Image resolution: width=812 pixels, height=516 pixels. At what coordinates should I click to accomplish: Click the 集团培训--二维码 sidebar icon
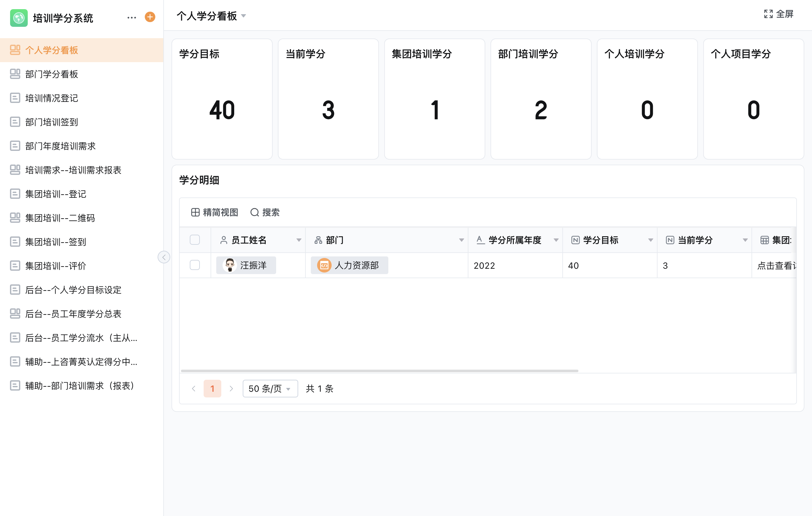[15, 218]
